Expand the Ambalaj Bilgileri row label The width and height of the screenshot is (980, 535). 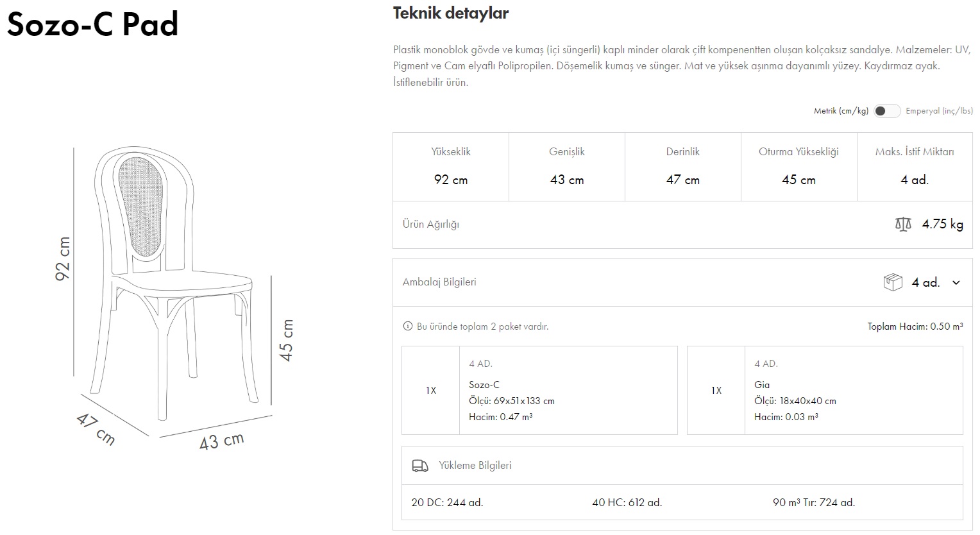439,282
